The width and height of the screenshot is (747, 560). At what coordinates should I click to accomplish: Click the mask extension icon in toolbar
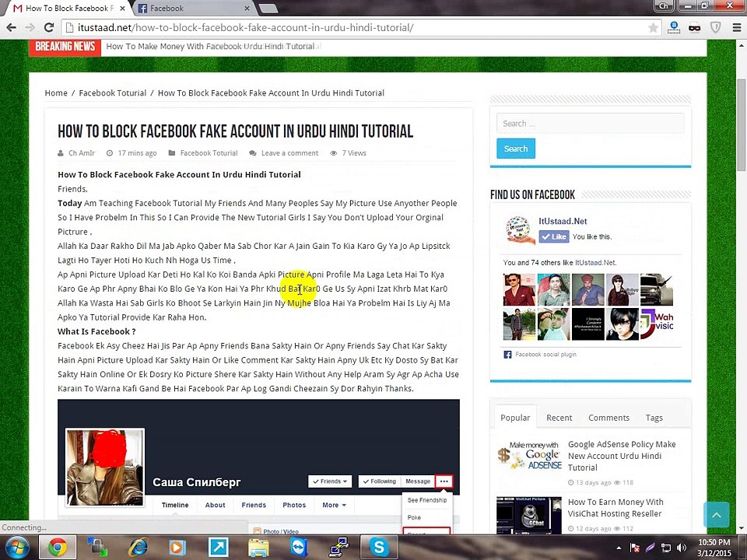click(695, 28)
